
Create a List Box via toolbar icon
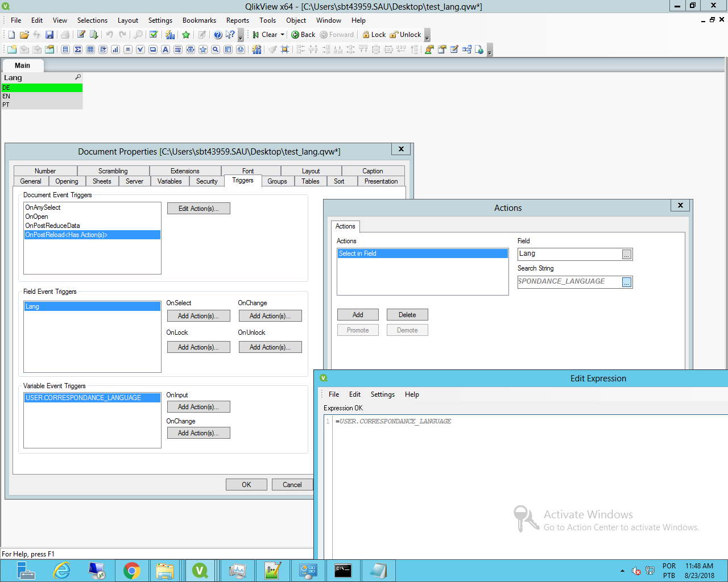click(65, 49)
